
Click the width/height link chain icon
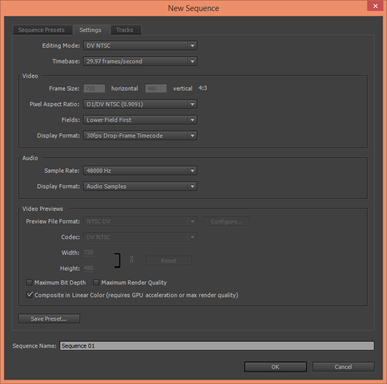coord(131,259)
